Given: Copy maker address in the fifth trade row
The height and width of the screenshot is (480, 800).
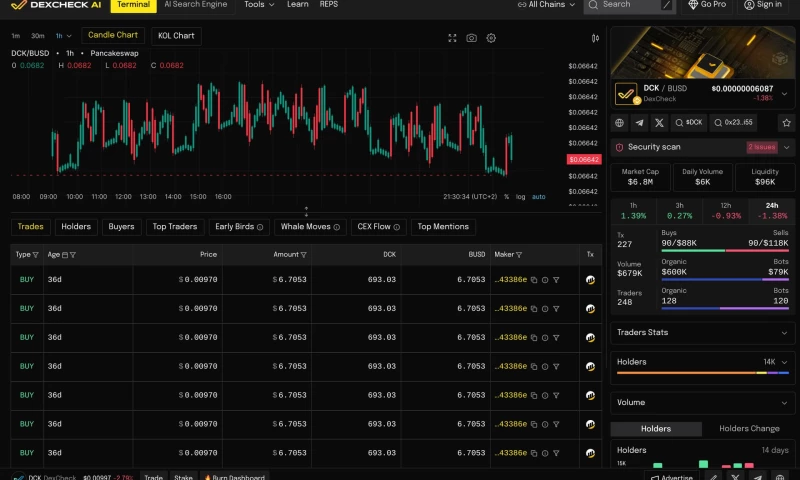Looking at the screenshot, I should click(534, 395).
